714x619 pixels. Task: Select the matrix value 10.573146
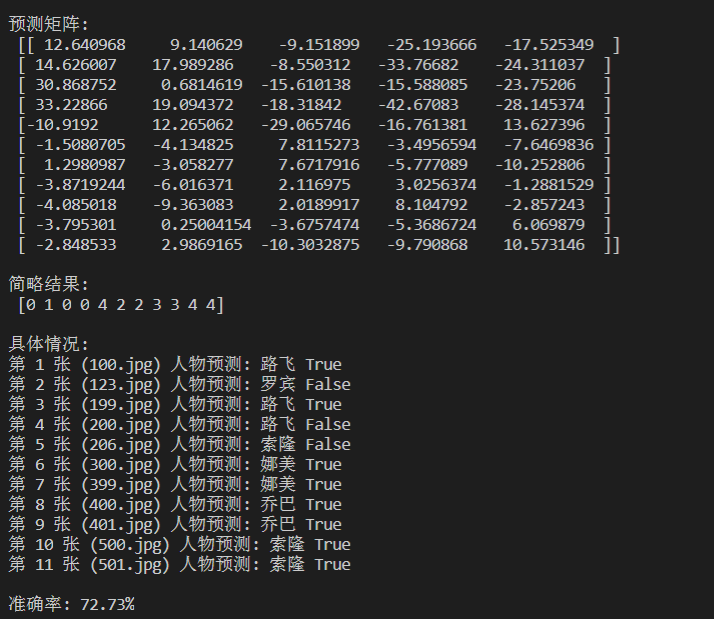[544, 245]
